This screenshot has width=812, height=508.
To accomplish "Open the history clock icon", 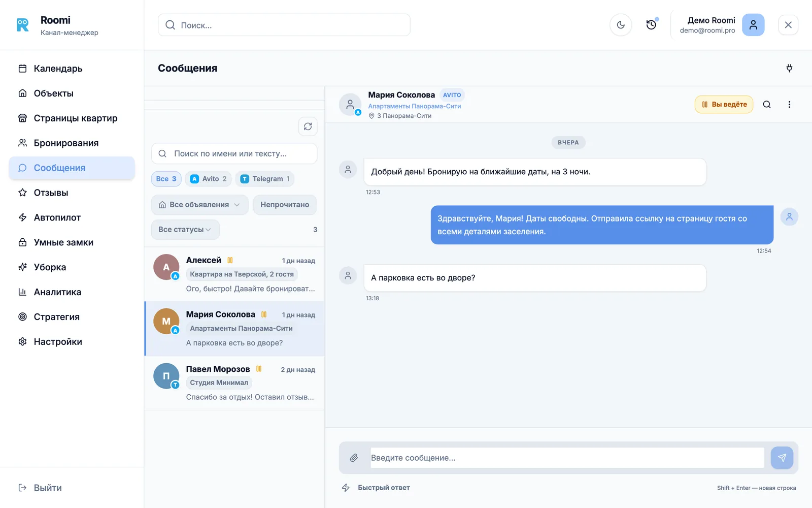I will (651, 25).
